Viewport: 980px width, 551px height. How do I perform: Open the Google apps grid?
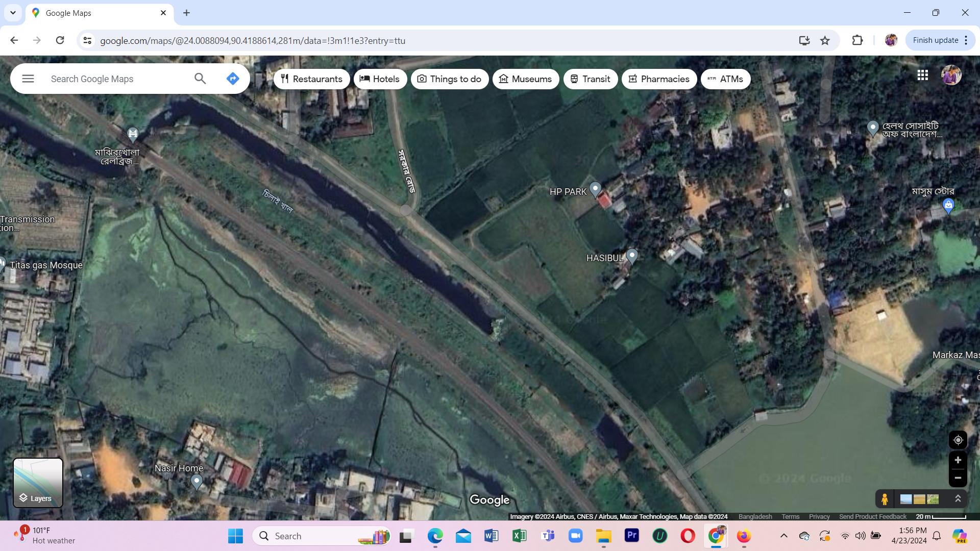click(922, 75)
